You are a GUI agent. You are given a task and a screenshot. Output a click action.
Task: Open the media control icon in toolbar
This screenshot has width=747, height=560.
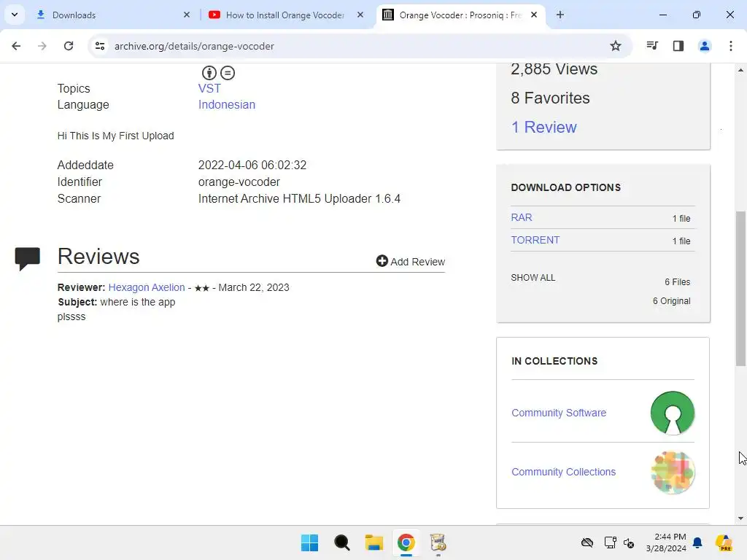(x=652, y=46)
